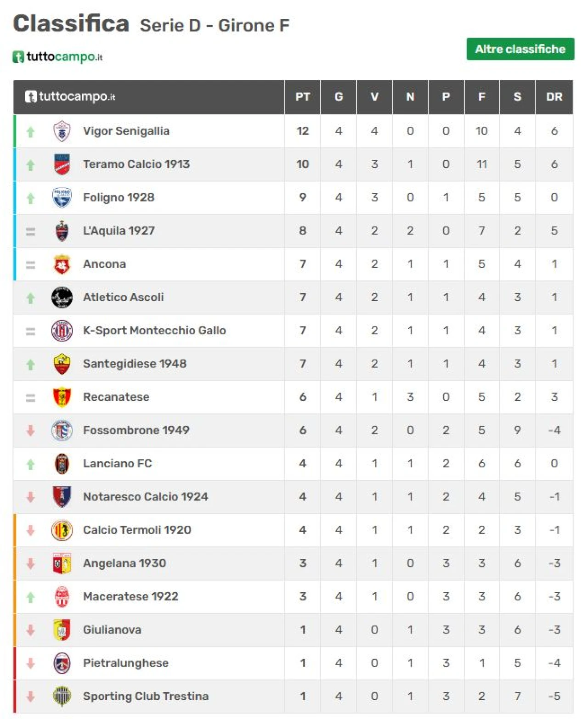Click the Santegidiese 1948 green up arrow

click(x=31, y=365)
